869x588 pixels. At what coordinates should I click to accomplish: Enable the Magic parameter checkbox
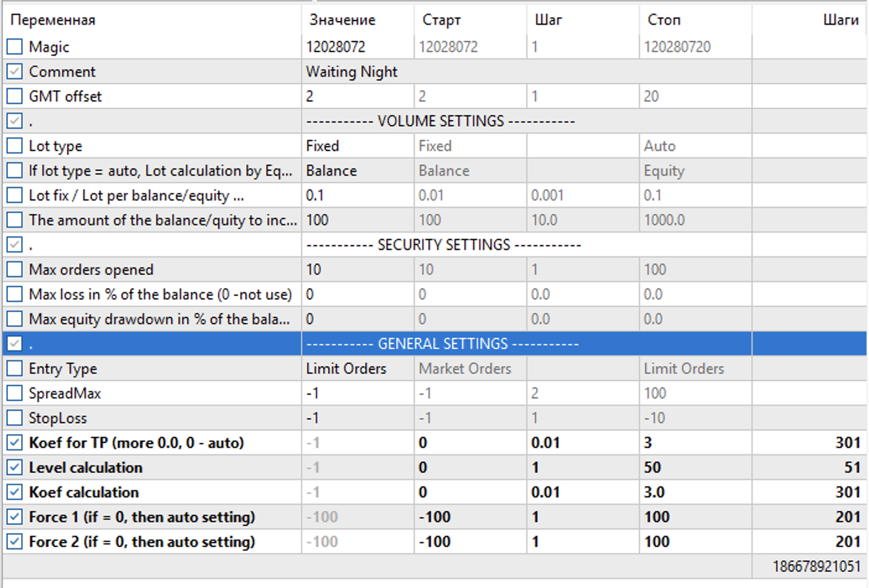[15, 46]
